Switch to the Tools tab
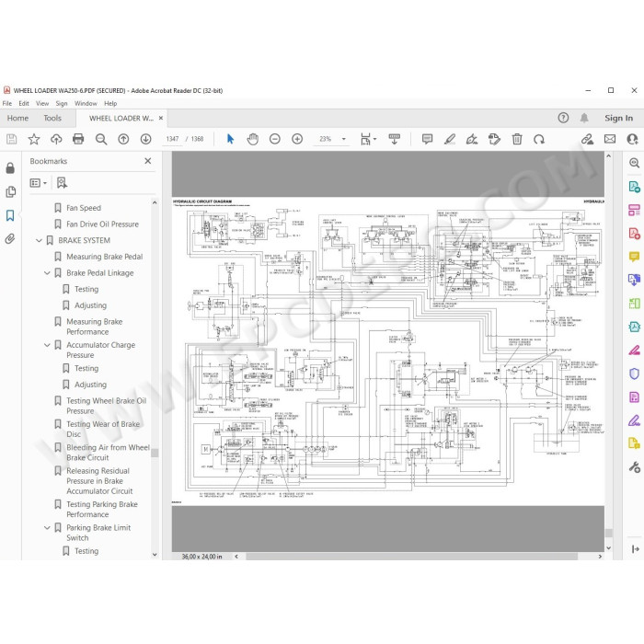This screenshot has height=644, width=644. click(52, 119)
